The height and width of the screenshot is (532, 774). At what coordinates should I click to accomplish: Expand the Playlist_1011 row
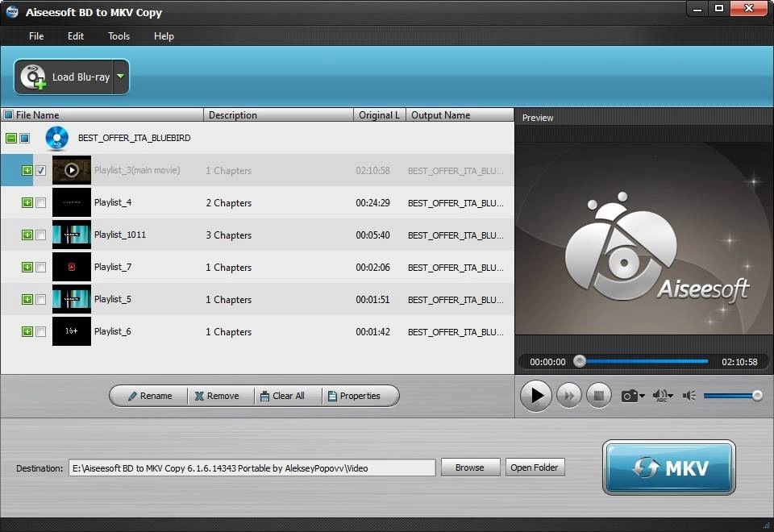[x=27, y=235]
